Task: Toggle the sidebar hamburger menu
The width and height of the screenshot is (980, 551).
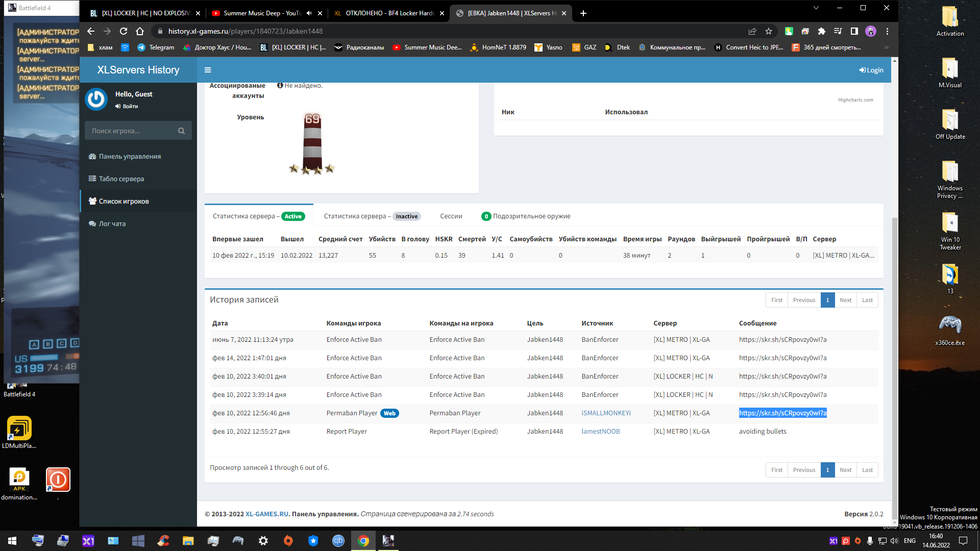Action: coord(208,70)
